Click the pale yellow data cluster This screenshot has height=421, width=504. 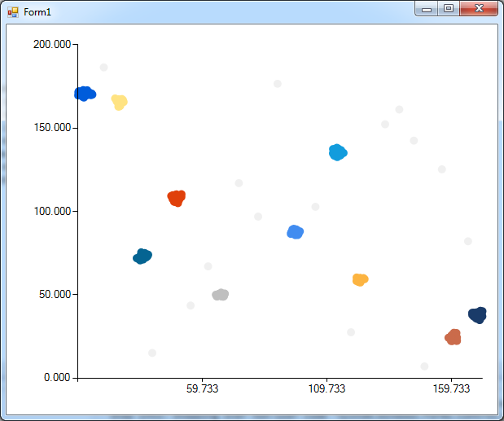click(x=119, y=103)
